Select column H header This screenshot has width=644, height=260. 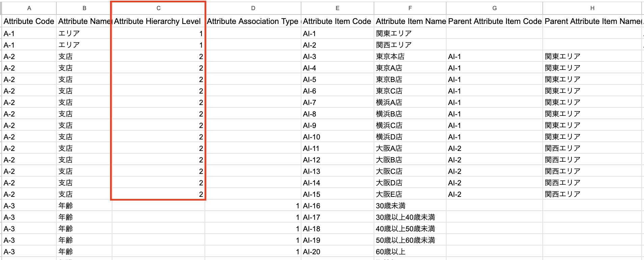coord(592,8)
